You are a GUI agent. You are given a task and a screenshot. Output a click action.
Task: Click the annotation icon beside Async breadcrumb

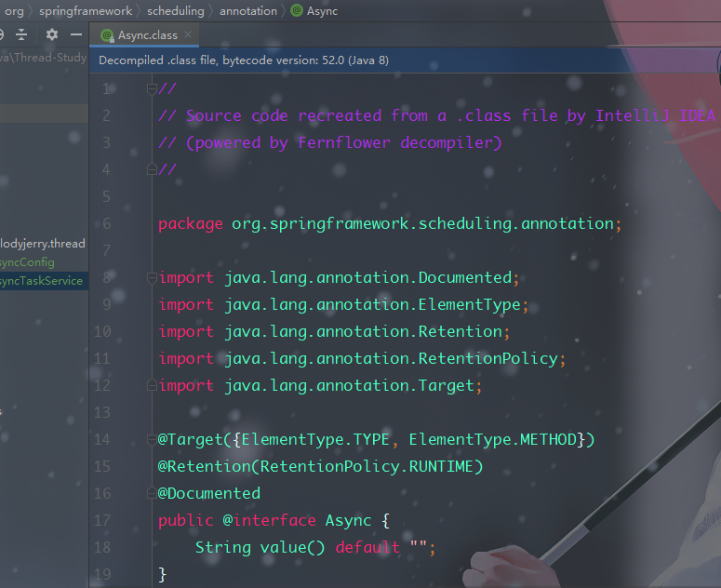pyautogui.click(x=297, y=10)
